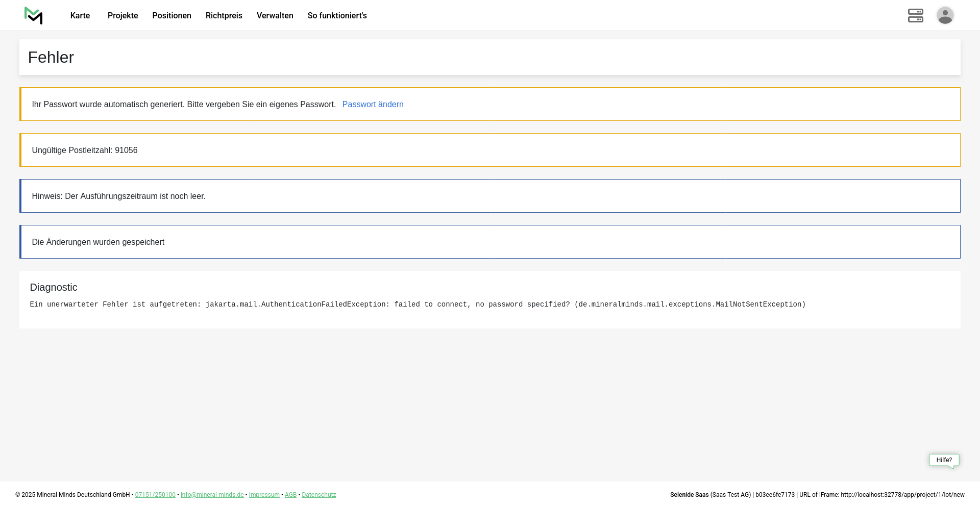Click the Ungültige Postleitzahl warning message

(85, 150)
